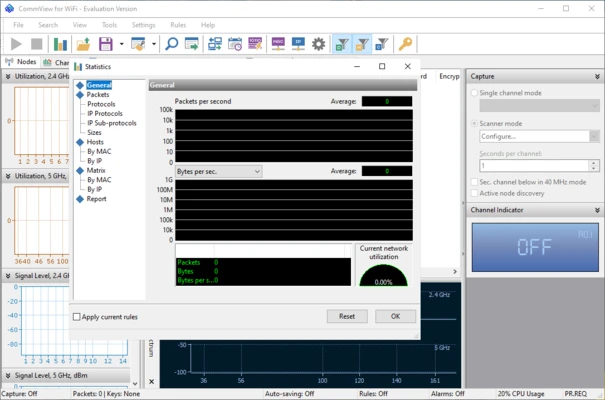Screen dimensions: 605x400
Task: Collapse Utilization, 5 GHz section
Action: [x=8, y=176]
